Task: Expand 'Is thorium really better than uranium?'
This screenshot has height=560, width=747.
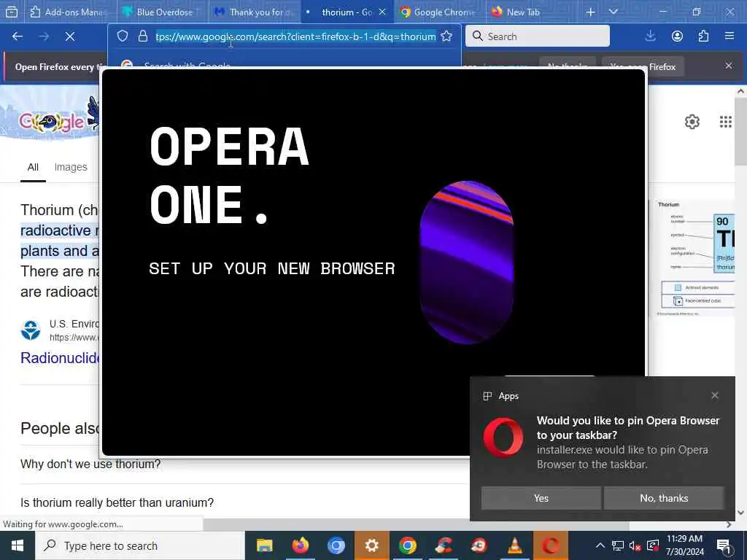Action: click(117, 502)
